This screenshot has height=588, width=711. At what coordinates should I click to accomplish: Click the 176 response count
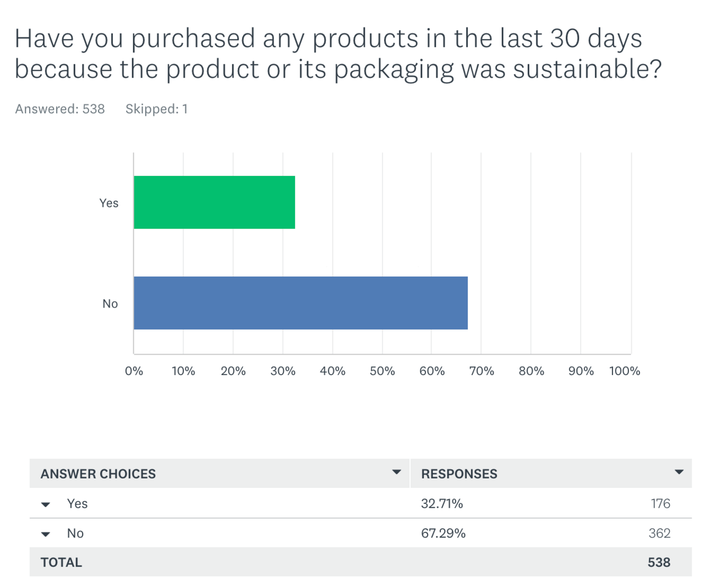[x=660, y=503]
